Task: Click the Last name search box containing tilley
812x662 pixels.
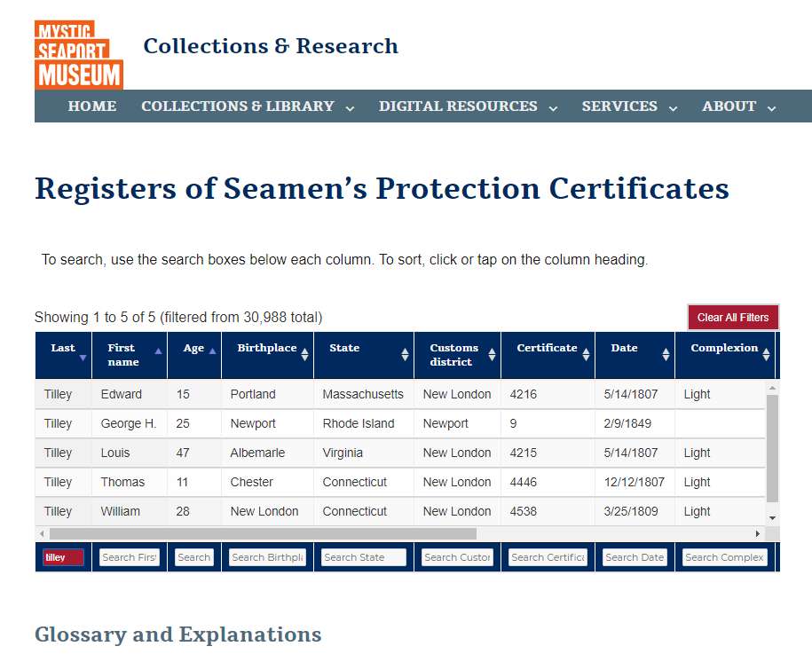Action: (63, 557)
